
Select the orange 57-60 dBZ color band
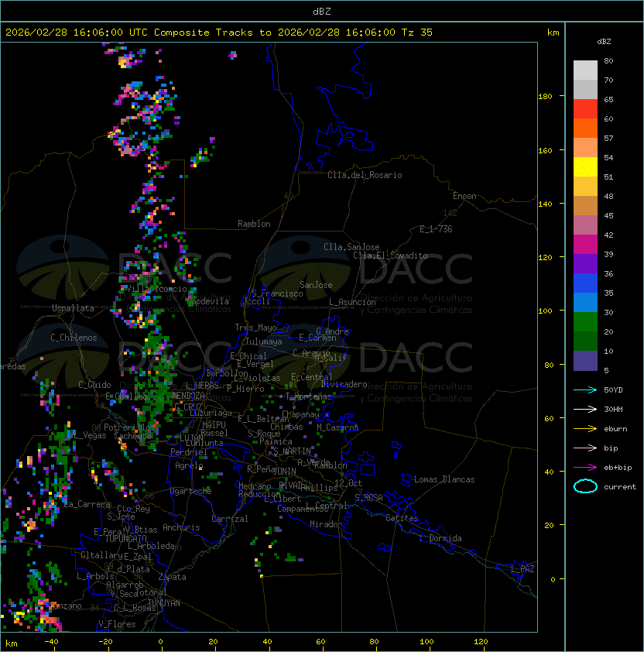585,128
